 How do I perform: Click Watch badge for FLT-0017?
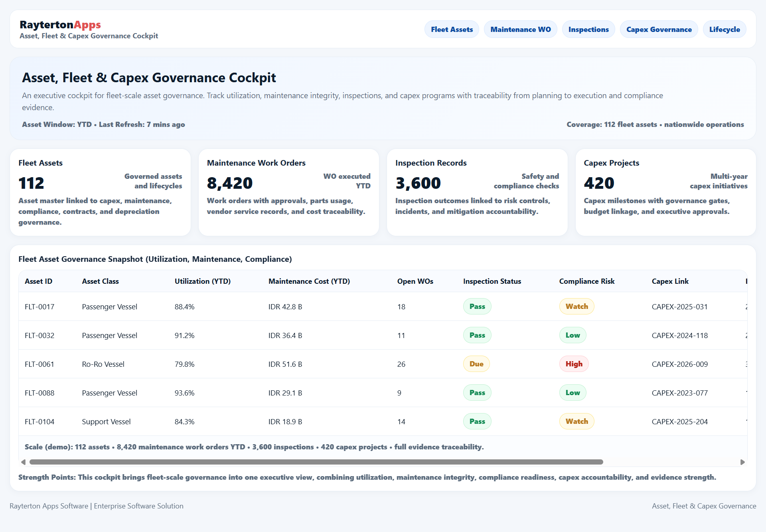point(576,307)
